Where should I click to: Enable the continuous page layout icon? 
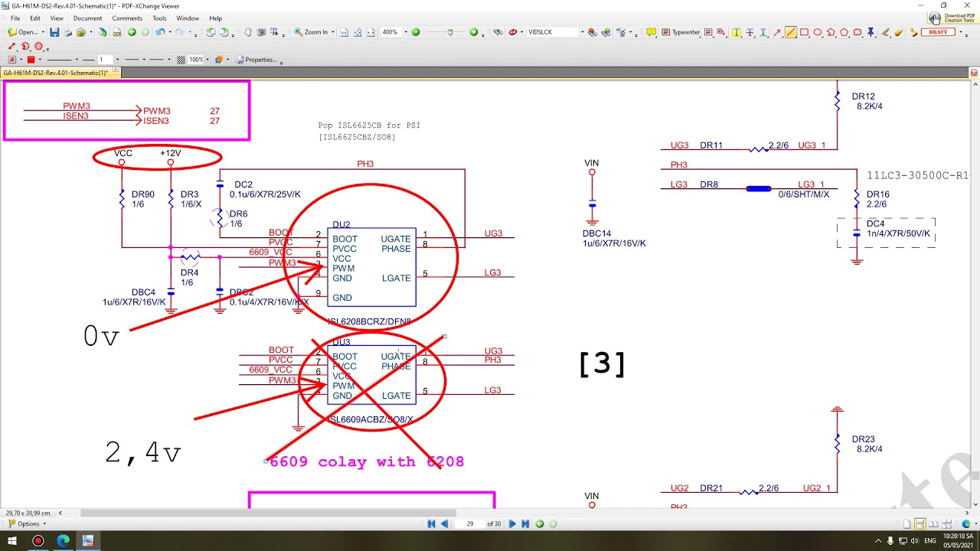[920, 524]
